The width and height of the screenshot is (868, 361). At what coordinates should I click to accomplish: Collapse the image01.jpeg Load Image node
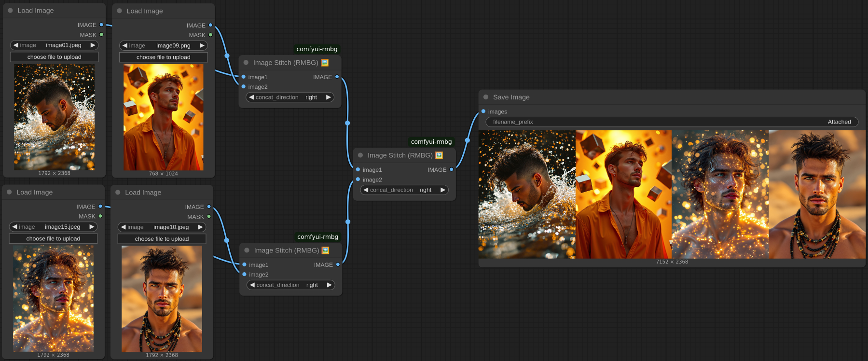(10, 10)
